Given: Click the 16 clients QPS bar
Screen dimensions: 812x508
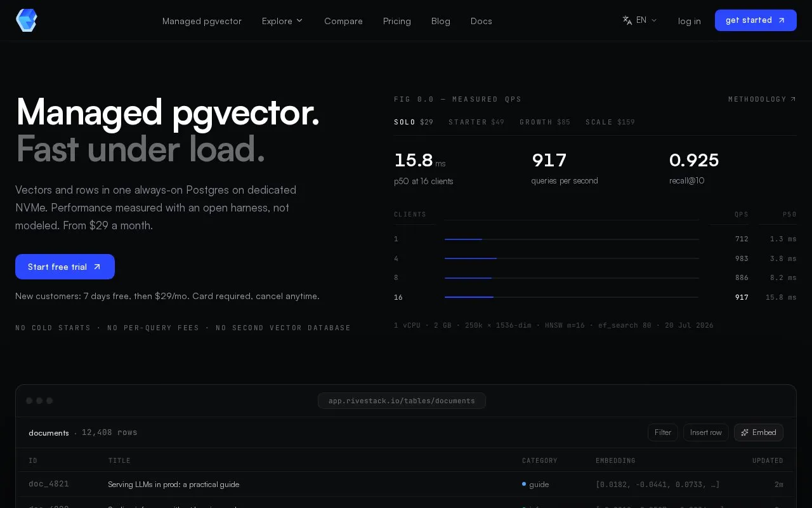Looking at the screenshot, I should [x=572, y=297].
